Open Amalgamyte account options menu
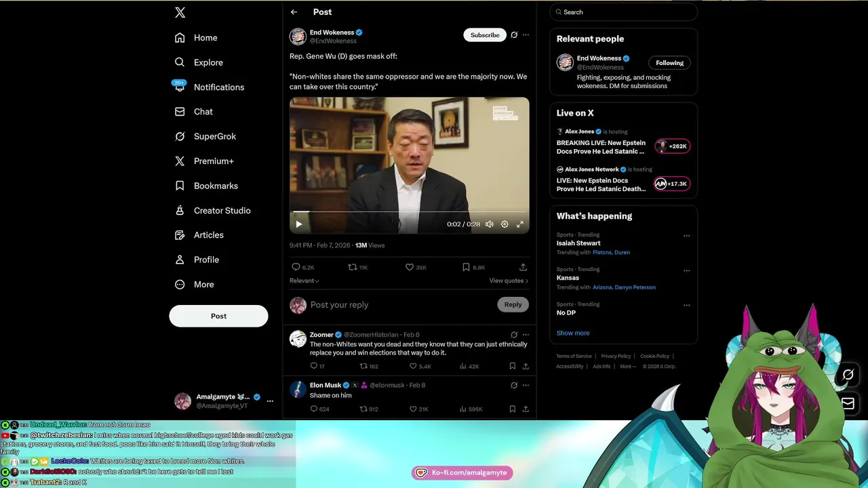The image size is (868, 488). coord(270,401)
